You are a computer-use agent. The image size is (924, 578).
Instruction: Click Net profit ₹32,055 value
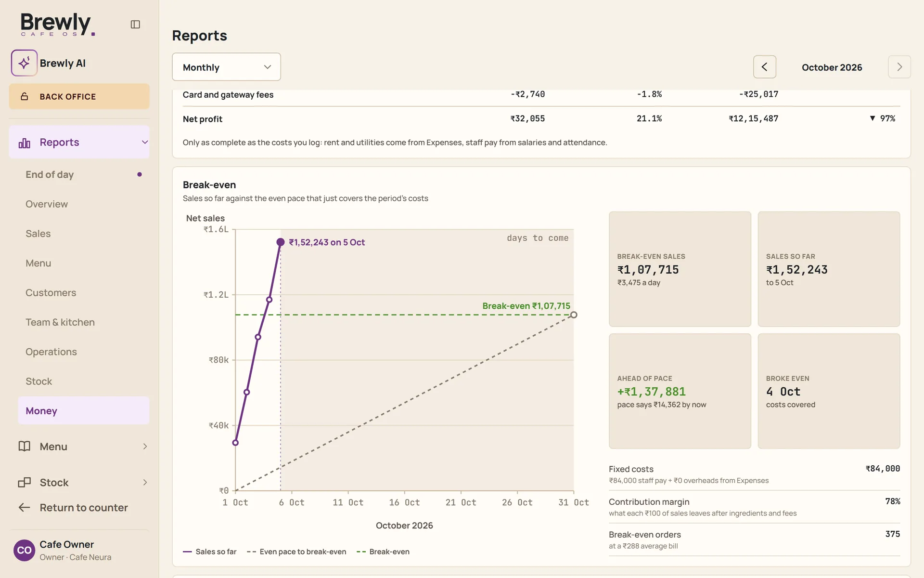[x=527, y=118]
